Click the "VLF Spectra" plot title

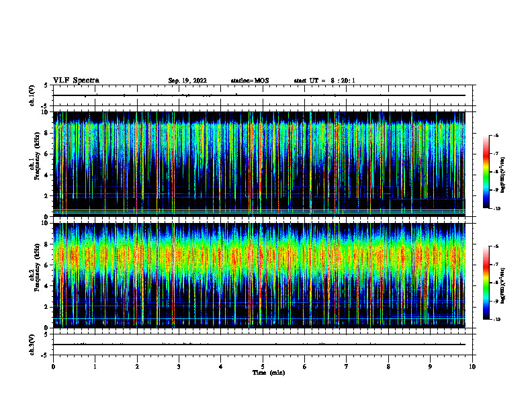point(77,81)
